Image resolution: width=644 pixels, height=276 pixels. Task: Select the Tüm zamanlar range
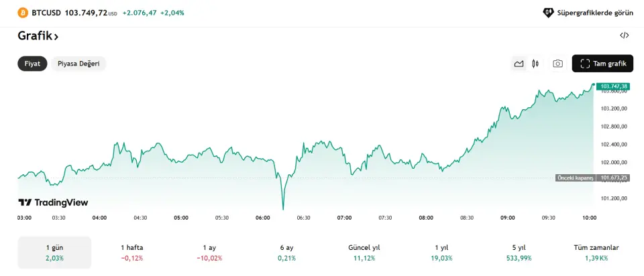pos(595,253)
